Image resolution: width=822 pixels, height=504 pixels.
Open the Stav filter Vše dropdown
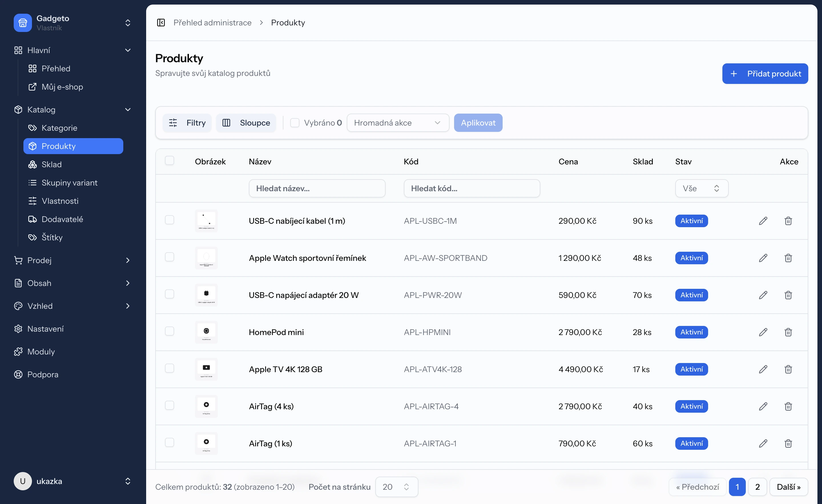(702, 188)
